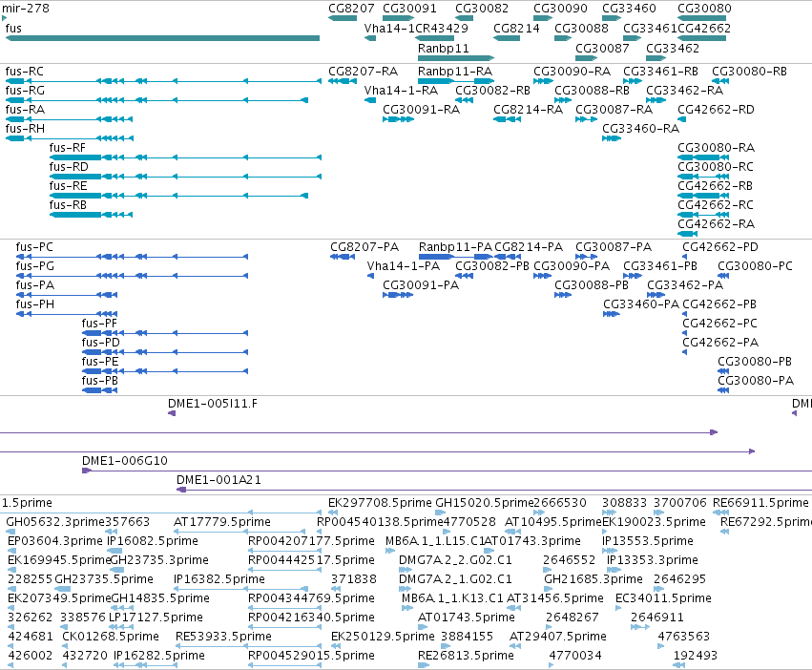Select the DME1-006G10 clone label
812x670 pixels.
coord(125,461)
